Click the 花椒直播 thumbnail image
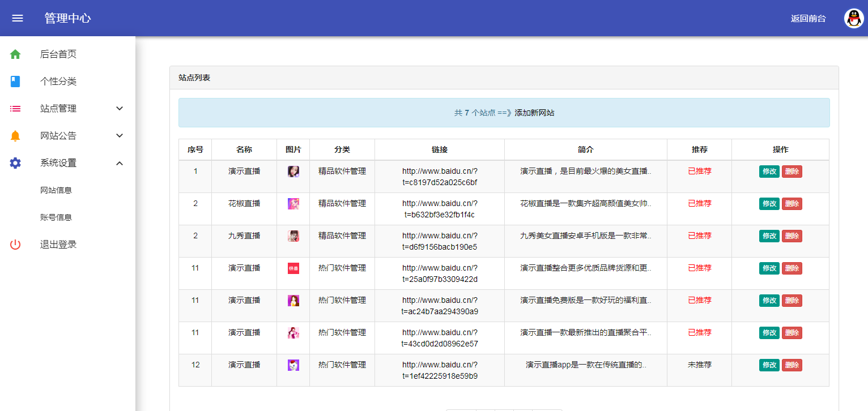The width and height of the screenshot is (868, 411). tap(293, 204)
